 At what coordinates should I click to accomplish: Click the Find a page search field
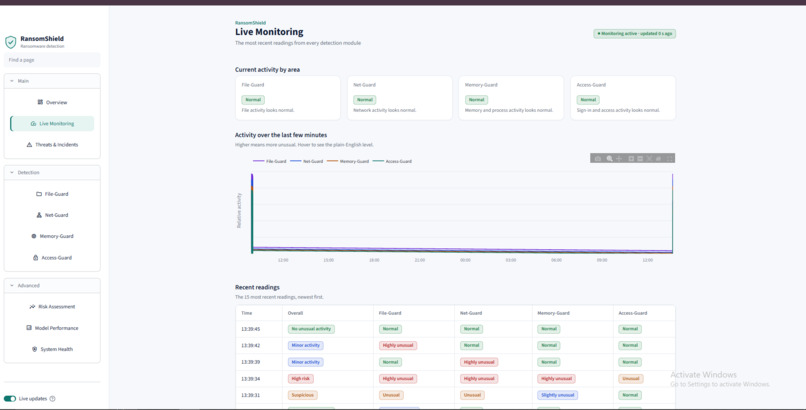[x=52, y=60]
